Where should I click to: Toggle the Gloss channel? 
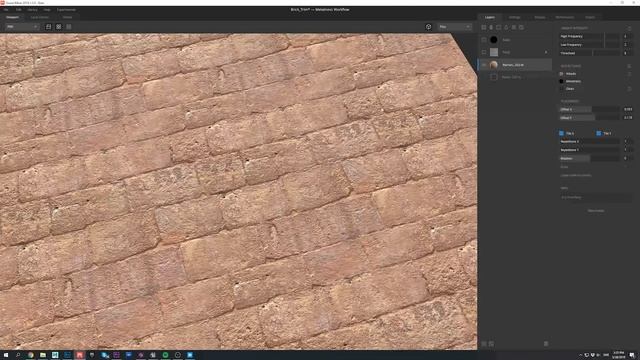562,89
